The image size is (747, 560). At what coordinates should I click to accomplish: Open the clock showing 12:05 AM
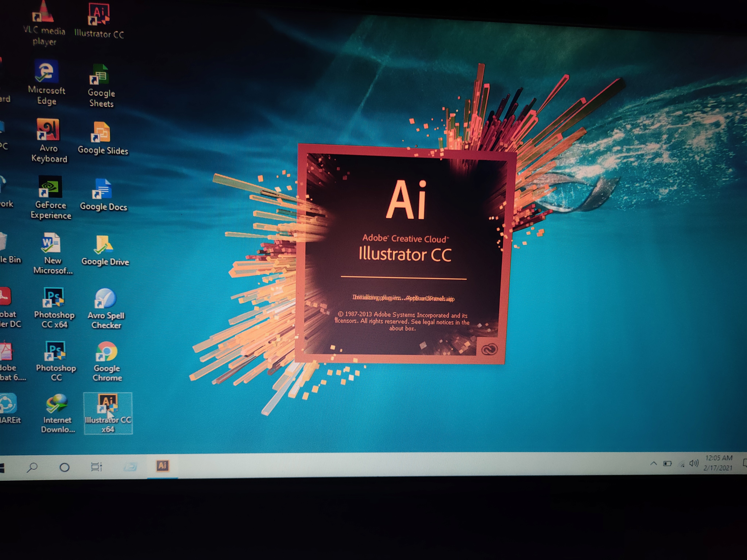coord(719,463)
